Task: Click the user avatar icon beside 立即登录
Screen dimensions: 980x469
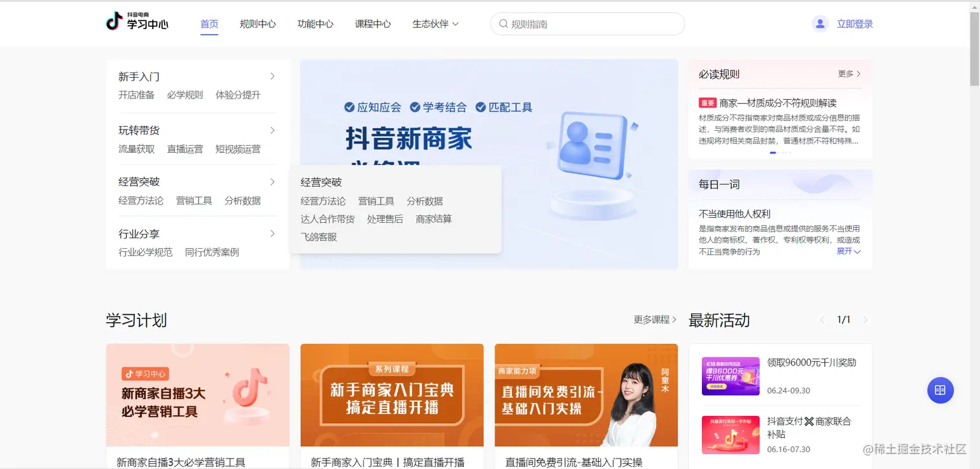Action: click(x=819, y=23)
